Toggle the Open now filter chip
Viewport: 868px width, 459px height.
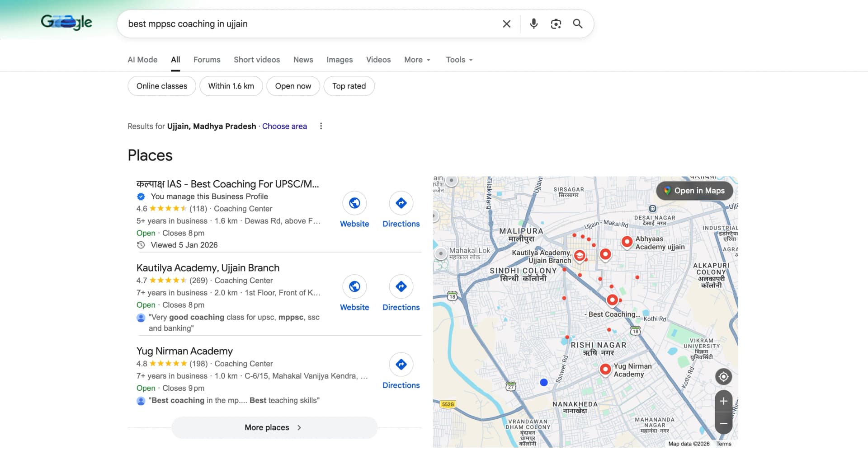pos(293,86)
